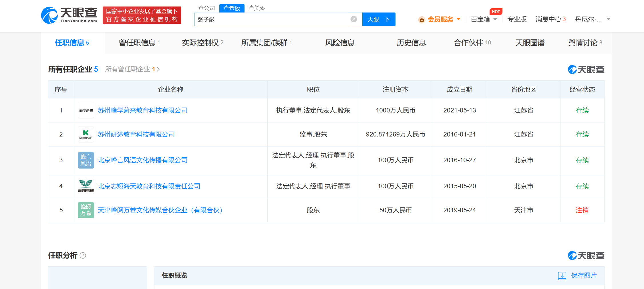Open the 丹尼尔 user account dropdown
The image size is (644, 289).
click(609, 19)
